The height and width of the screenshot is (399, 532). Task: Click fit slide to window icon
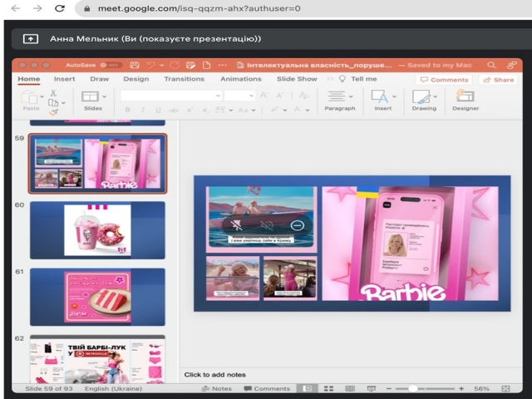507,388
